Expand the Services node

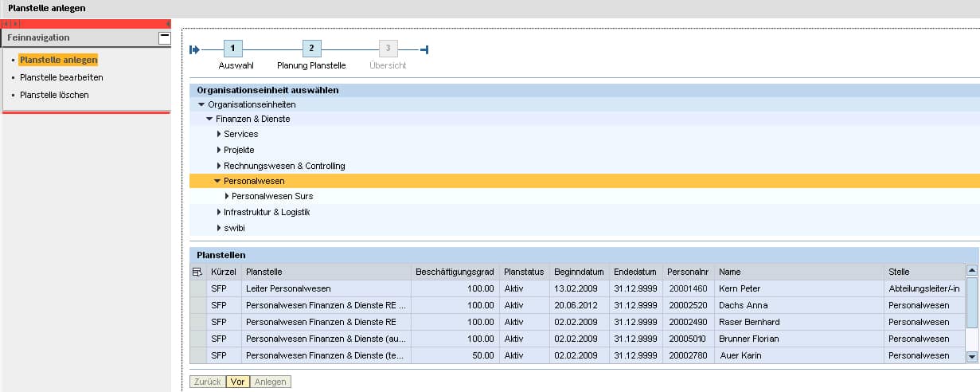218,134
